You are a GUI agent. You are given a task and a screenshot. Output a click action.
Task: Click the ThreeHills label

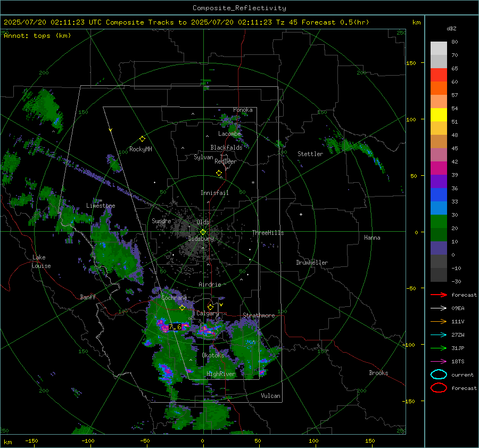coord(268,233)
